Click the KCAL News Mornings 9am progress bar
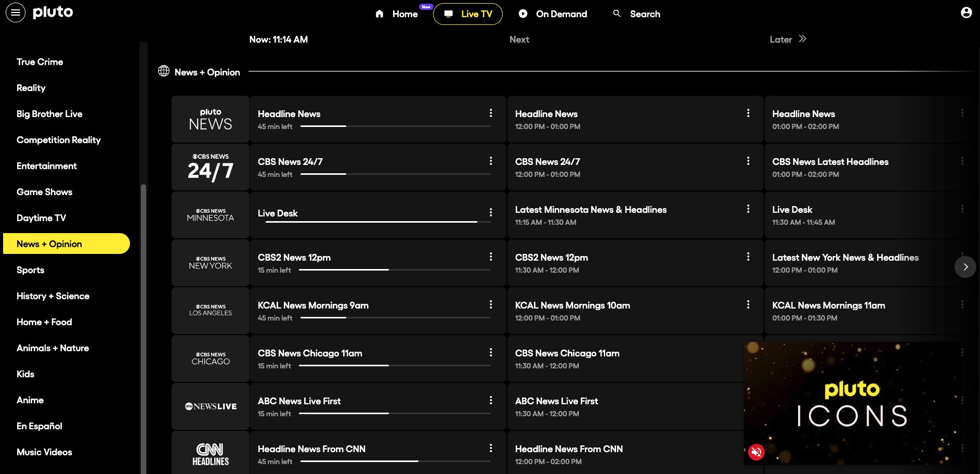The image size is (980, 474). tap(395, 318)
